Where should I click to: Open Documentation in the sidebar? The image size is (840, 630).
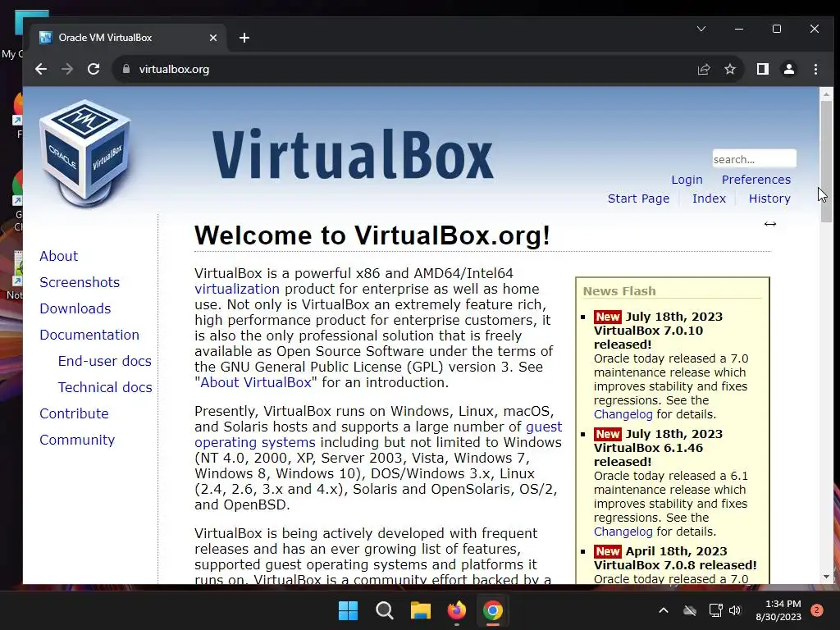point(89,335)
